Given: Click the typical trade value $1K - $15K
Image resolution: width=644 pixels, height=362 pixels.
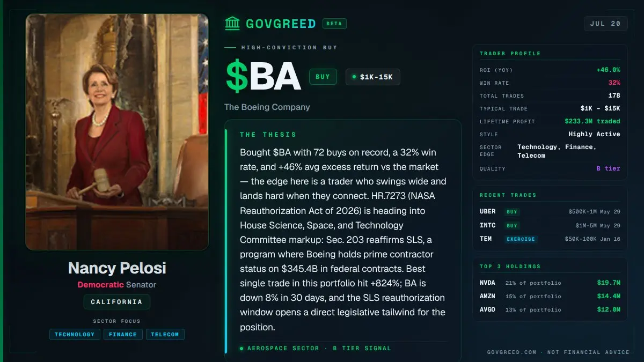Looking at the screenshot, I should click(x=600, y=108).
